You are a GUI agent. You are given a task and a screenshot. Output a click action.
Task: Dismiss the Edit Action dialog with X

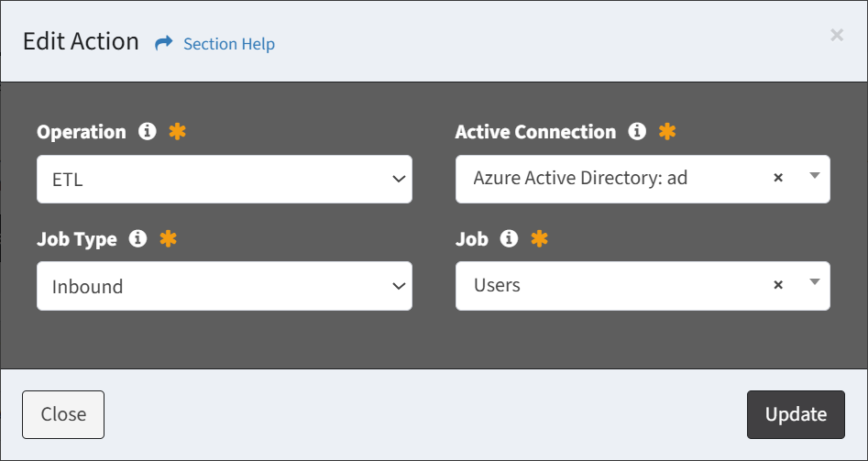[837, 36]
